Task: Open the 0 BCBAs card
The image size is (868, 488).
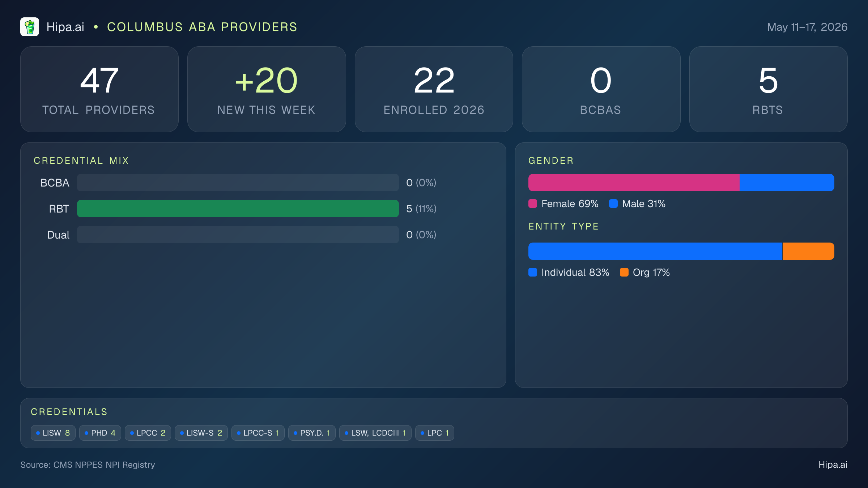Action: (601, 89)
